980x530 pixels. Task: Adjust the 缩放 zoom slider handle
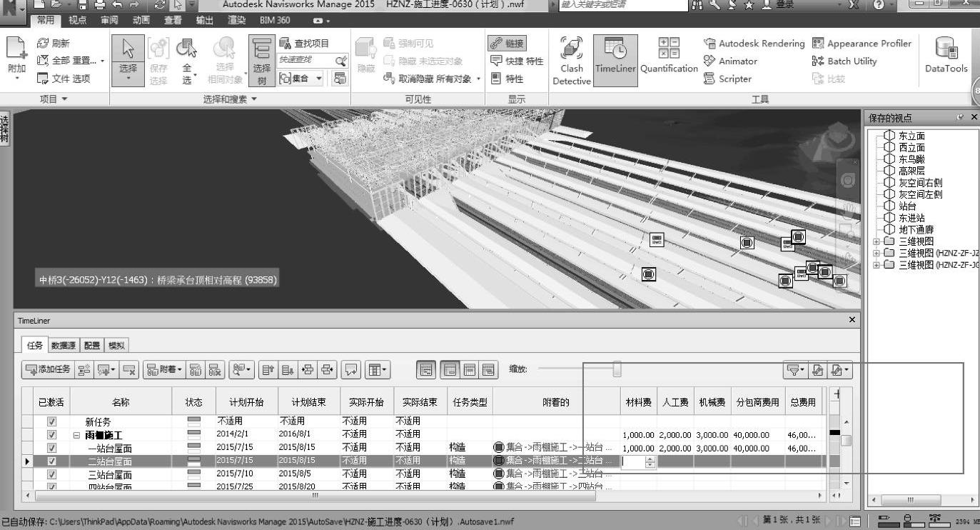617,369
